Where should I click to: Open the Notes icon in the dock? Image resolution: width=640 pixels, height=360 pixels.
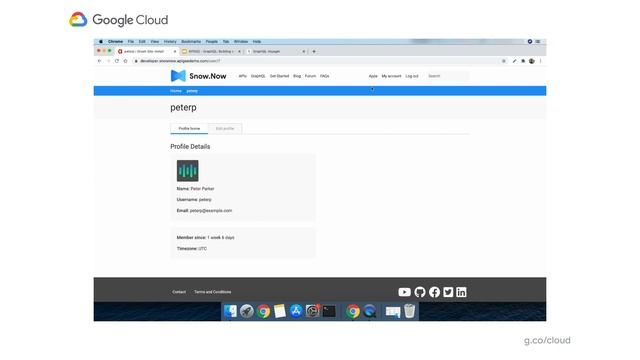click(x=280, y=311)
